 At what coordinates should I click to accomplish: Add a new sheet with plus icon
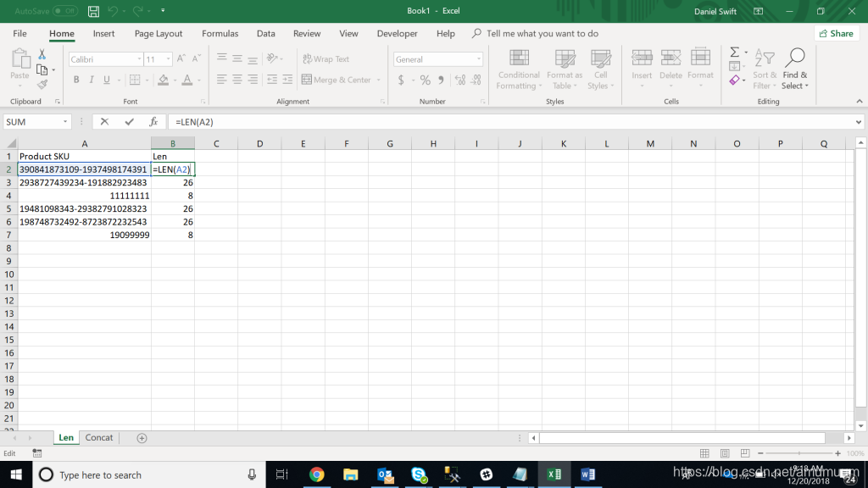[142, 438]
